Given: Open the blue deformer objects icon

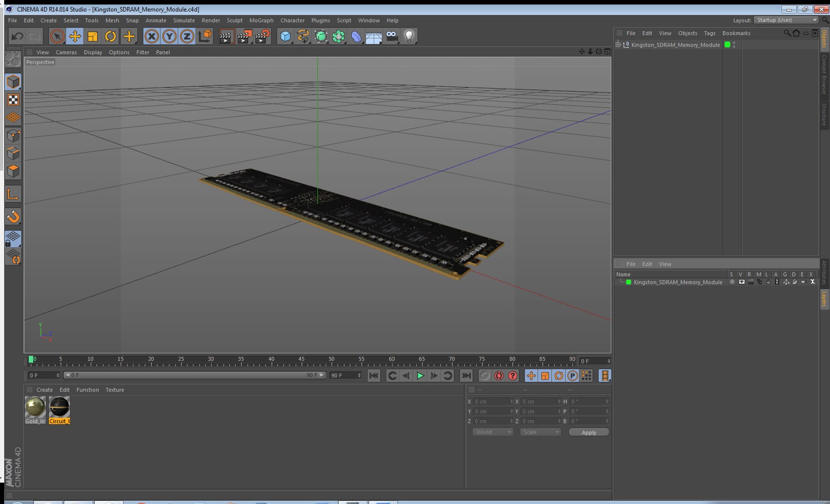Looking at the screenshot, I should pyautogui.click(x=356, y=36).
